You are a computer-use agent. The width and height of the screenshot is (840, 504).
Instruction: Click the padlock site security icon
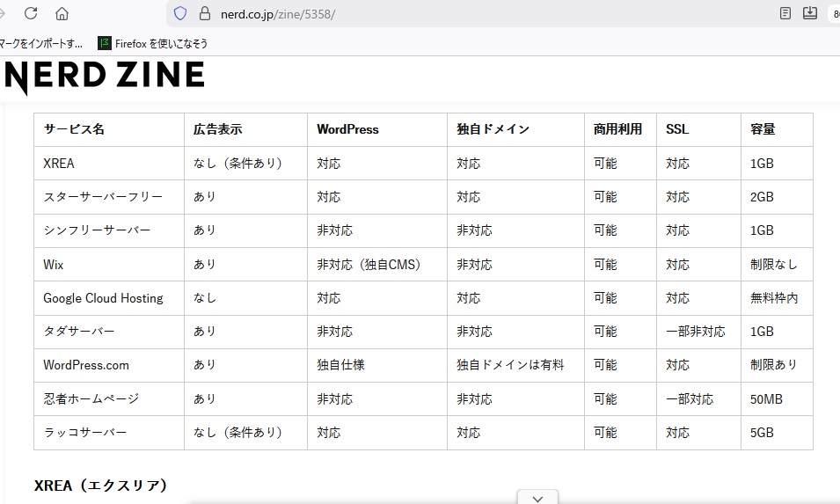pyautogui.click(x=205, y=13)
